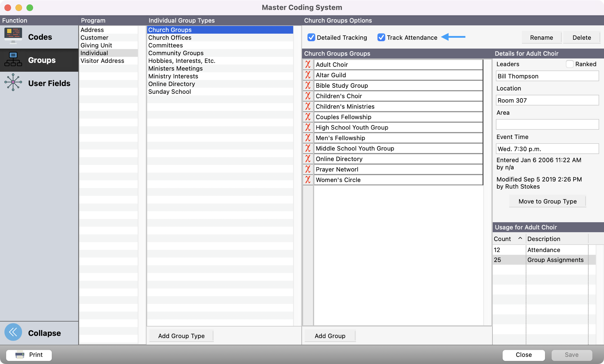This screenshot has width=604, height=364.
Task: Click red X next to Bible Study Group
Action: 308,86
